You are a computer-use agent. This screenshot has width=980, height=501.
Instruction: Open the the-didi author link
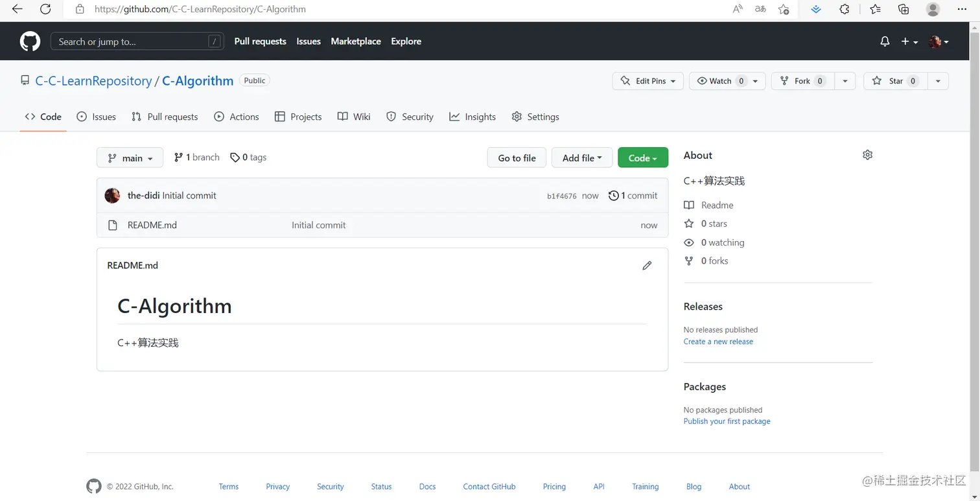click(144, 196)
